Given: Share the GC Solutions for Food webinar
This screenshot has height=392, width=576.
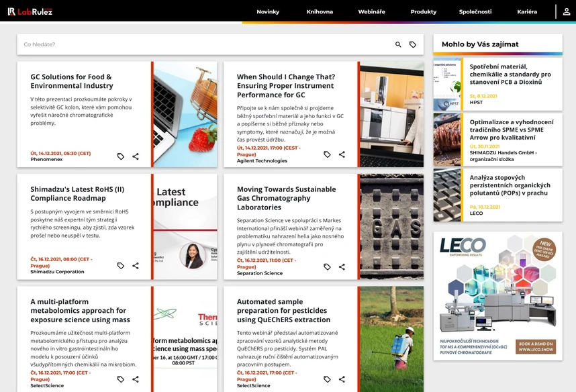Looking at the screenshot, I should click(136, 156).
